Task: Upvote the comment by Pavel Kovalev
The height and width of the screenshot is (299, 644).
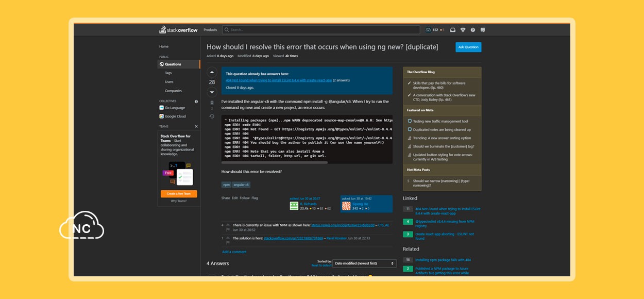Action: tap(228, 238)
